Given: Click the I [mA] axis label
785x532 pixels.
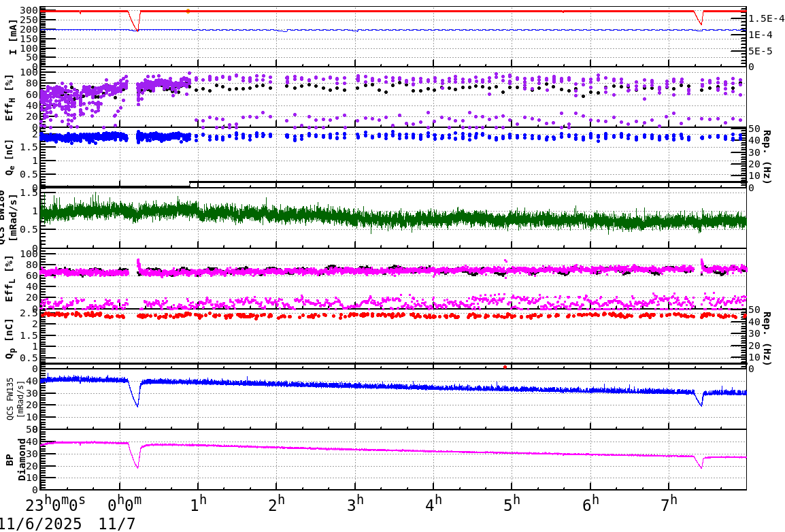Looking at the screenshot, I should [x=13, y=37].
